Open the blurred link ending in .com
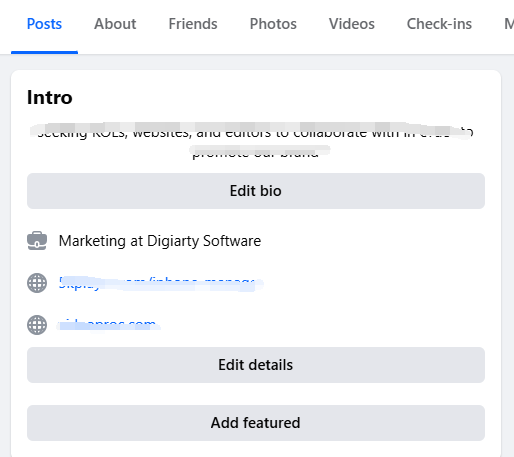The height and width of the screenshot is (457, 514). click(108, 325)
